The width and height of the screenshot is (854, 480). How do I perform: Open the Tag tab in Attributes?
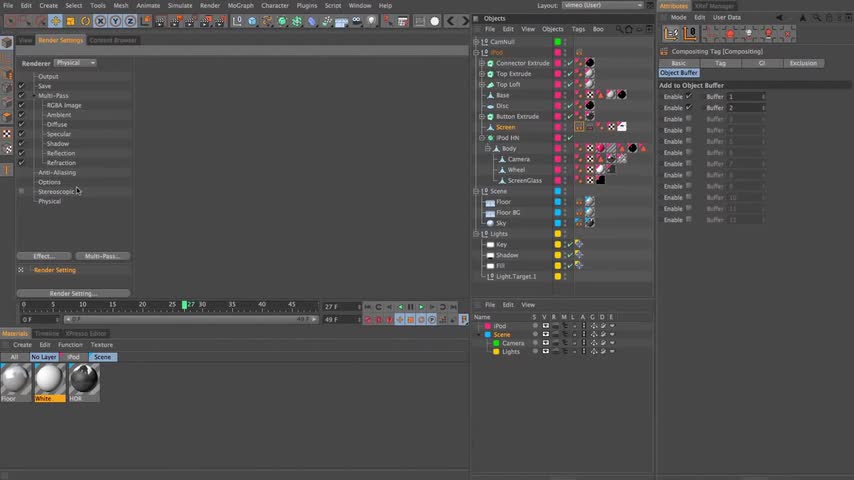click(x=720, y=63)
